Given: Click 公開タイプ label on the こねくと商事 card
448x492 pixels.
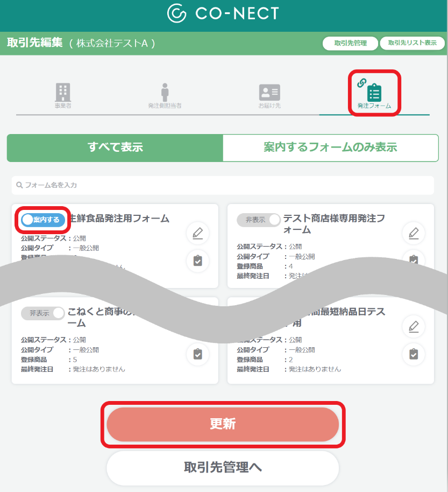Looking at the screenshot, I should coord(37,350).
